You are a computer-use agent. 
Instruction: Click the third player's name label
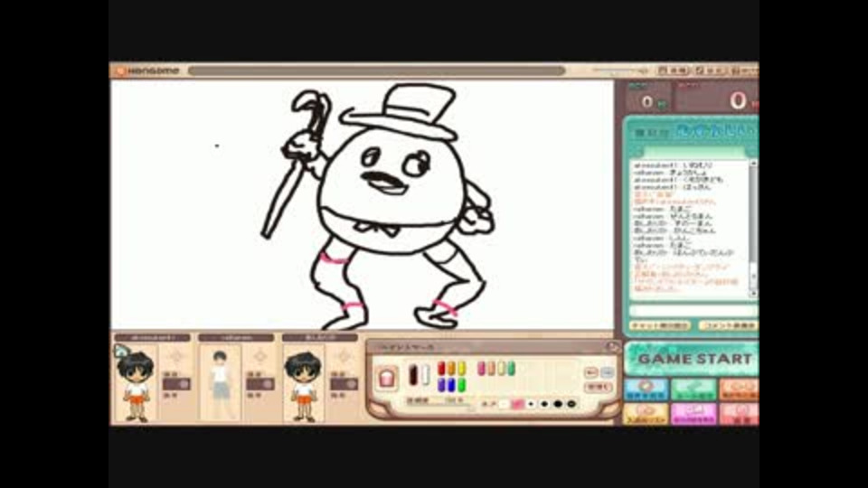319,337
